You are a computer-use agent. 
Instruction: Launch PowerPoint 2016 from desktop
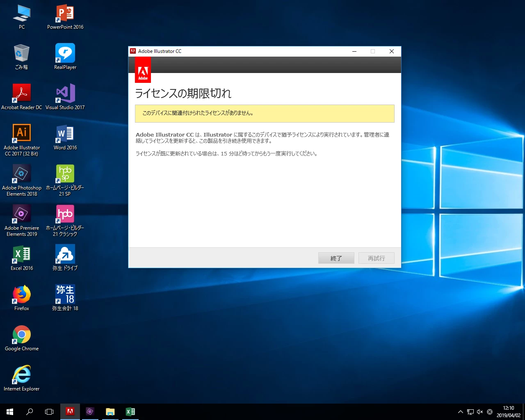(x=65, y=17)
